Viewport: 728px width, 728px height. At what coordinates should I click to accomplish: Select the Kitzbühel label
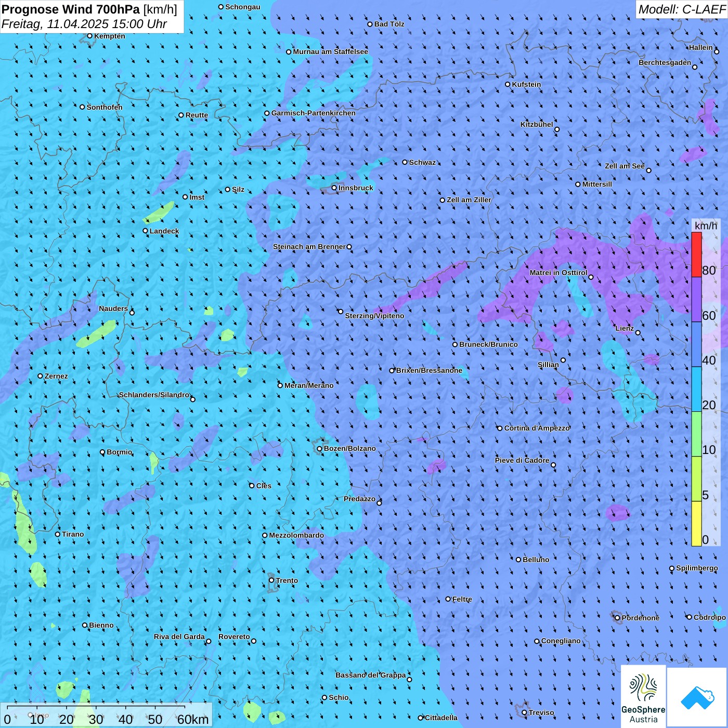(537, 124)
